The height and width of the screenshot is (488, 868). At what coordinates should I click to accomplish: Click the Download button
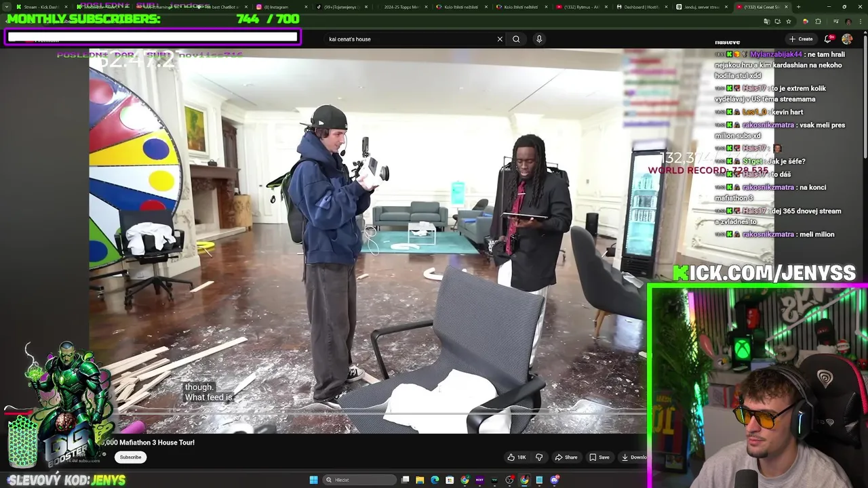(x=633, y=457)
